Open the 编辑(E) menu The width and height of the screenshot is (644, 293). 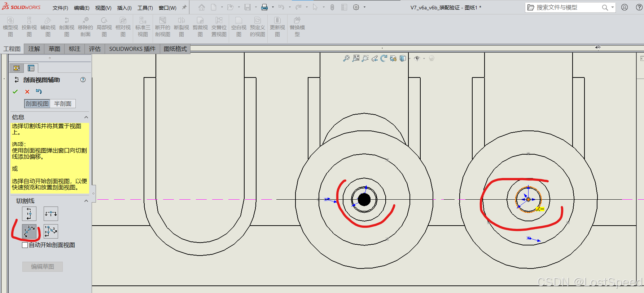82,8
